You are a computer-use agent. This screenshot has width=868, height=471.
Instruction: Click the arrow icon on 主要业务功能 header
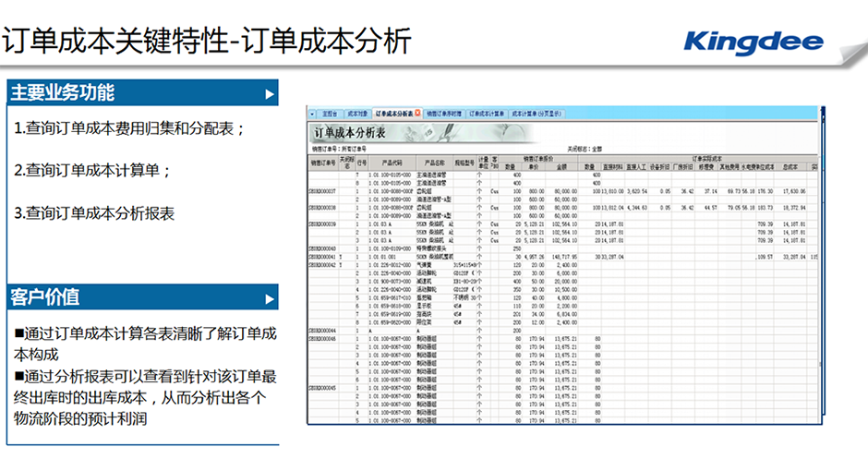[x=269, y=93]
